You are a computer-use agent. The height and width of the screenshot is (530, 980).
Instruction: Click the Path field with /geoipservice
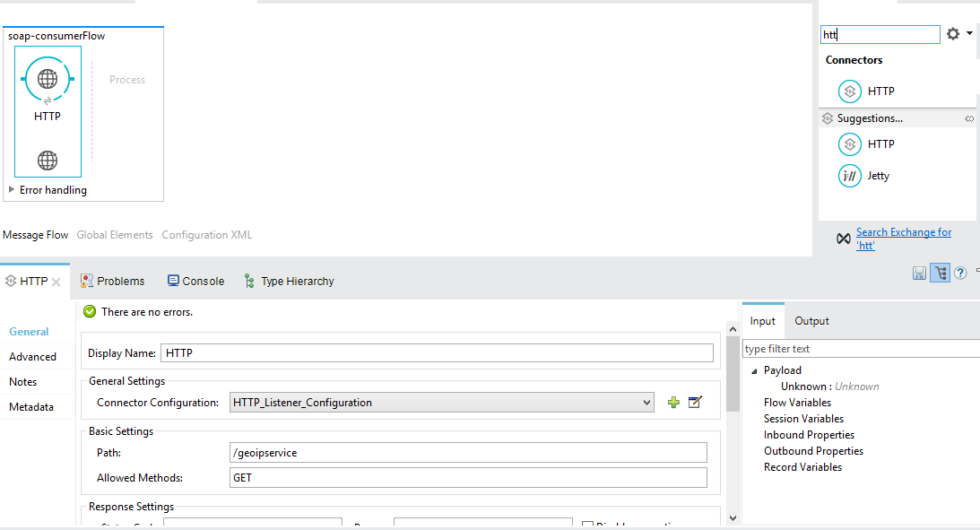[x=468, y=453]
